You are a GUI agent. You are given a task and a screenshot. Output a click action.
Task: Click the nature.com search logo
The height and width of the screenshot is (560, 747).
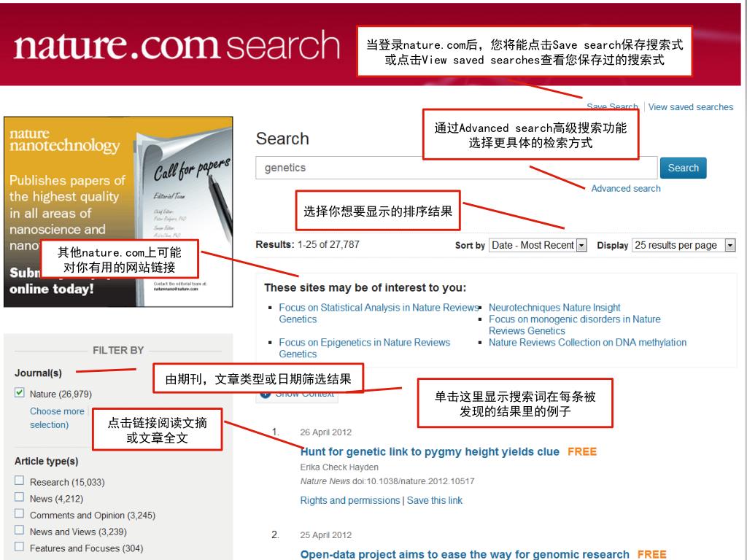tap(177, 46)
